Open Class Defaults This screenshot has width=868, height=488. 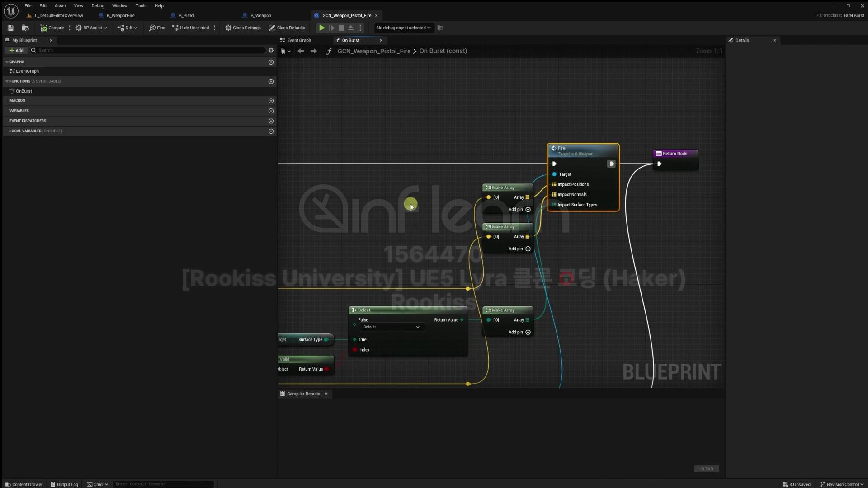pyautogui.click(x=287, y=28)
